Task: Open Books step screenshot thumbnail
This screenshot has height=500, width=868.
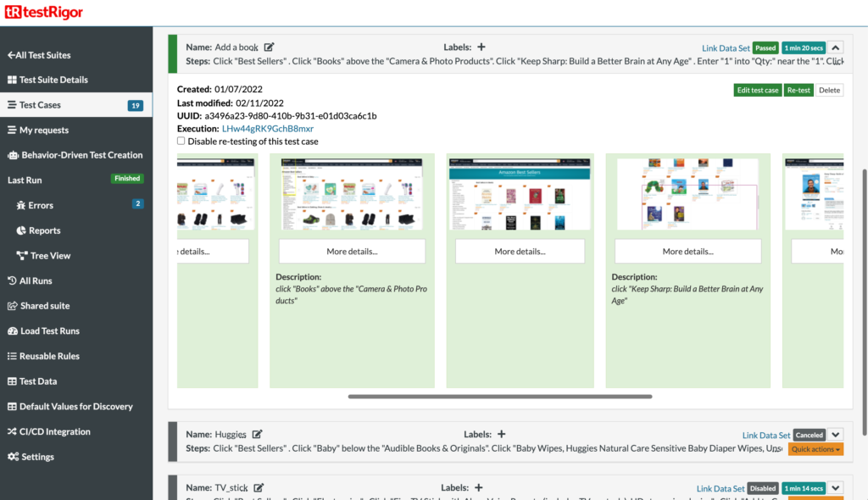Action: coord(352,194)
